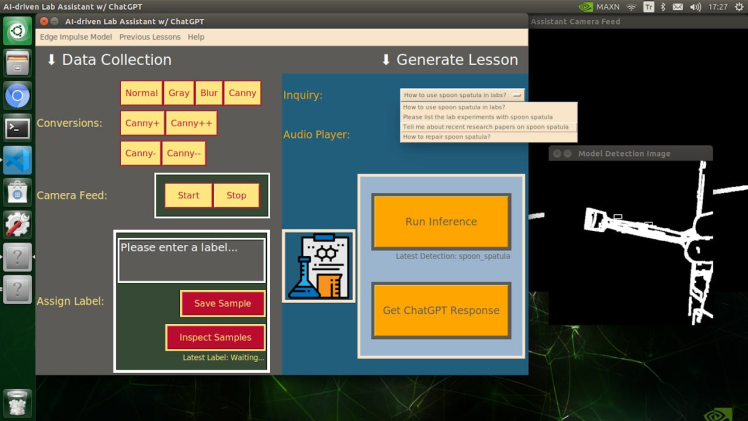748x421 pixels.
Task: Open the volume control in the tray
Action: point(696,7)
